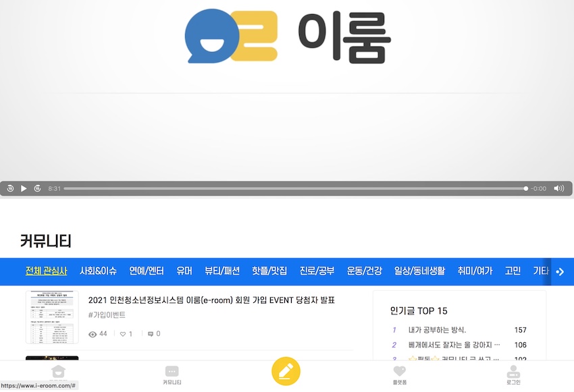Image resolution: width=574 pixels, height=392 pixels.
Task: Open the 전체 관심사 category tab
Action: pyautogui.click(x=46, y=271)
